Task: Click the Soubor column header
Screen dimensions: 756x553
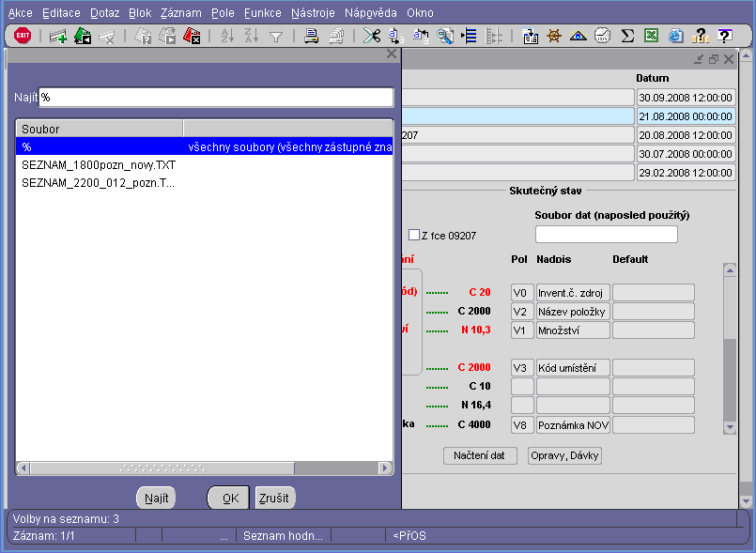Action: [x=100, y=129]
